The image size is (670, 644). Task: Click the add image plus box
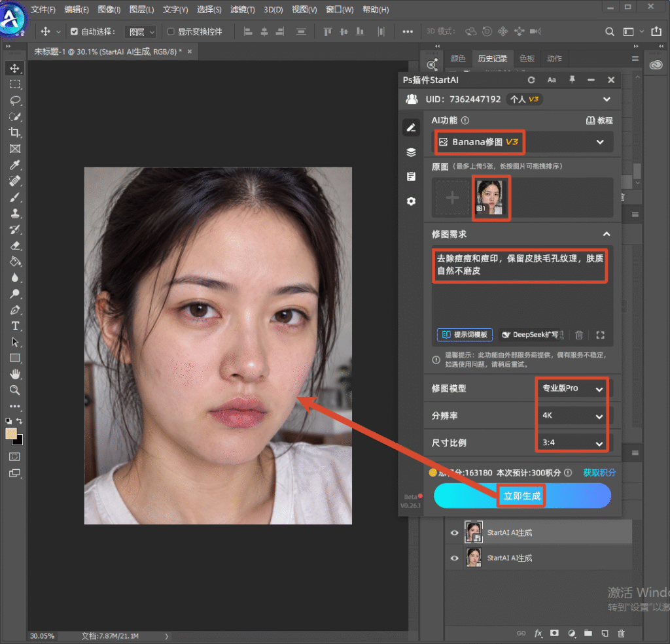click(x=452, y=197)
